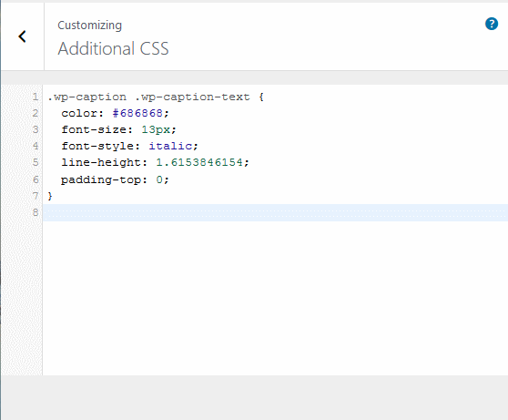The height and width of the screenshot is (420, 508).
Task: Click the Additional CSS heading
Action: click(113, 48)
